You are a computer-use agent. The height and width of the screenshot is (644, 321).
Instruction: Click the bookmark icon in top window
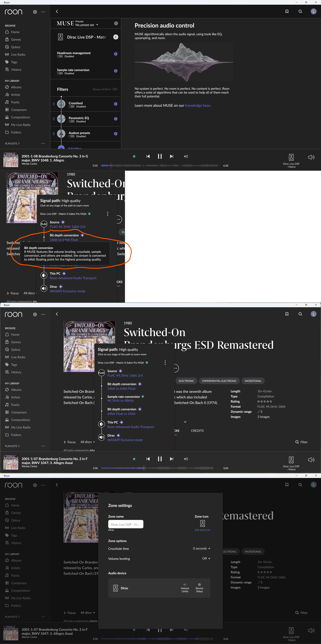tap(287, 12)
